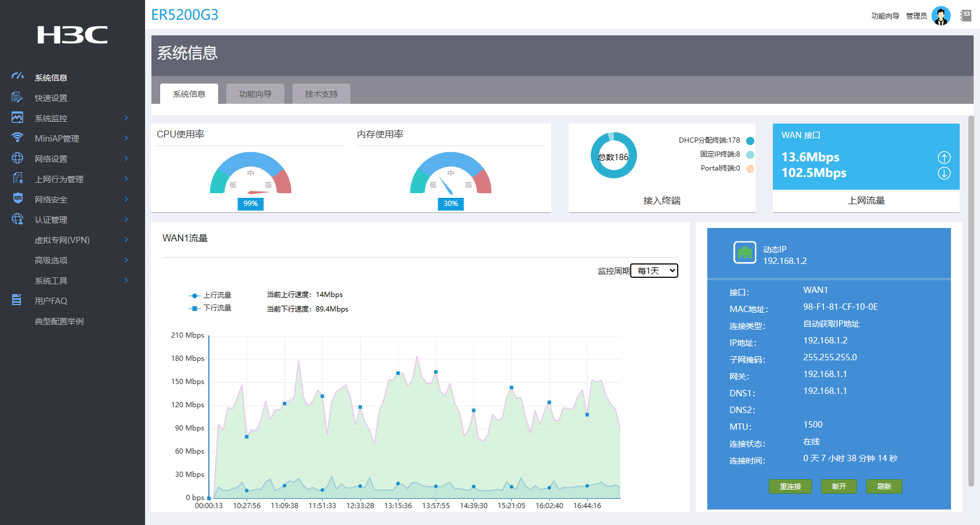Open quick setup via its sidebar icon

(x=17, y=97)
